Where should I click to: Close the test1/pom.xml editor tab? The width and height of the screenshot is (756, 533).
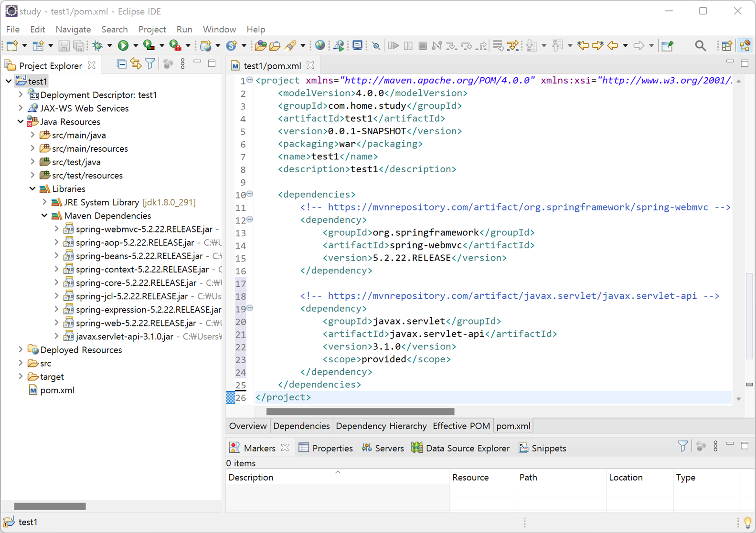click(x=310, y=65)
